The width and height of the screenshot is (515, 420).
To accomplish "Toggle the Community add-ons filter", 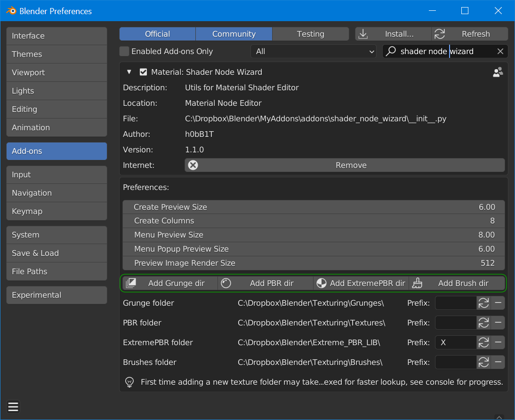I will coord(234,34).
